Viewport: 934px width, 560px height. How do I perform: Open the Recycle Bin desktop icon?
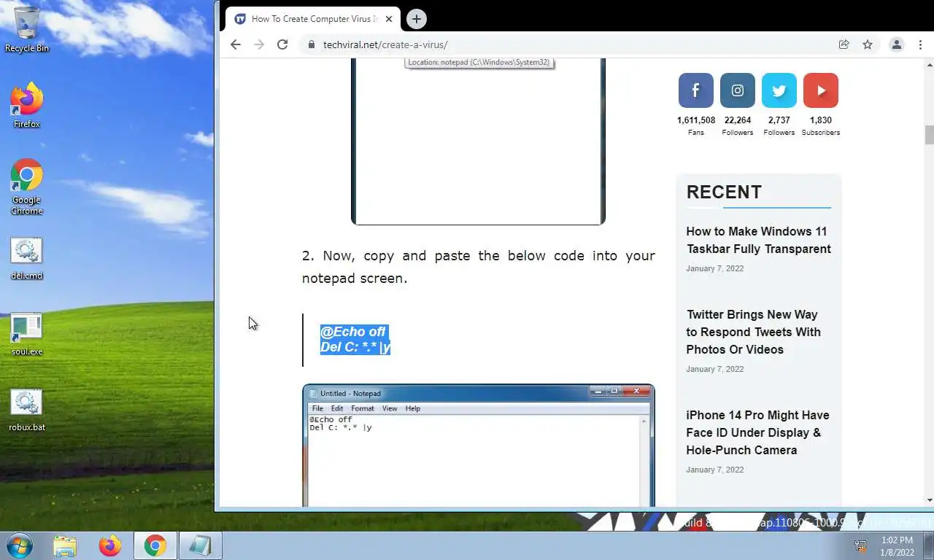[27, 29]
